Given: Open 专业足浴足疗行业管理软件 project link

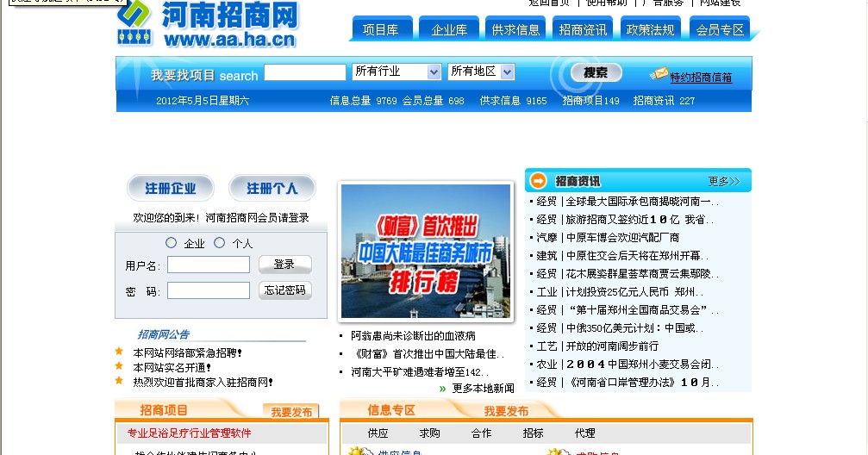Looking at the screenshot, I should click(x=190, y=433).
